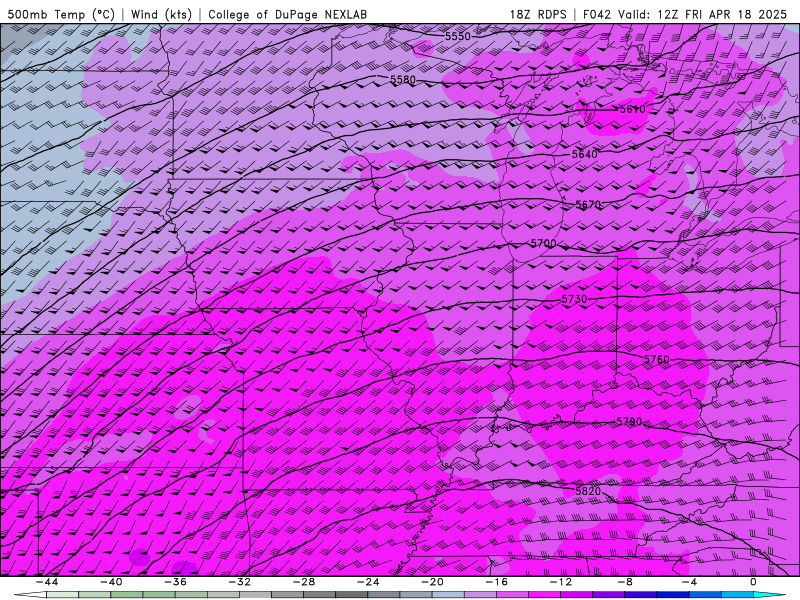This screenshot has width=800, height=600.
Task: Click the -32 colorbar tick label
Action: [x=239, y=582]
